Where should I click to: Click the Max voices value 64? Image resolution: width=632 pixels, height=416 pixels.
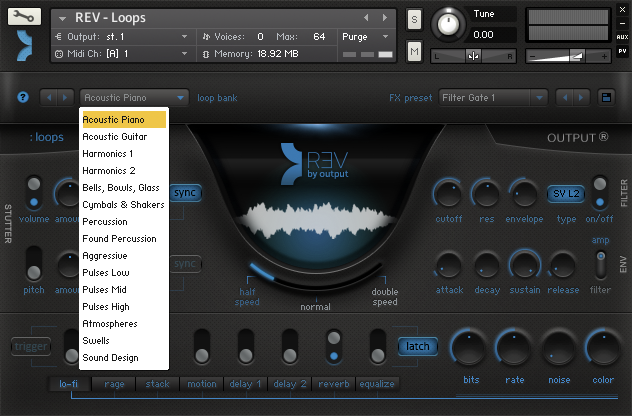(319, 37)
